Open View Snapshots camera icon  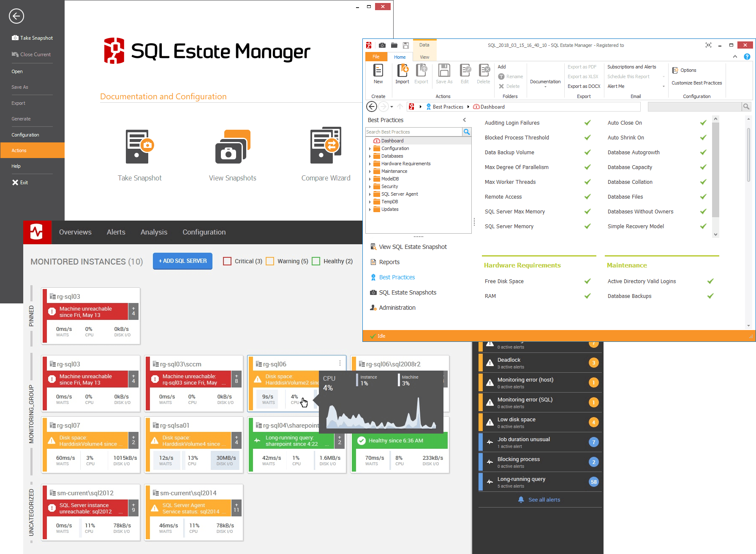pos(233,147)
